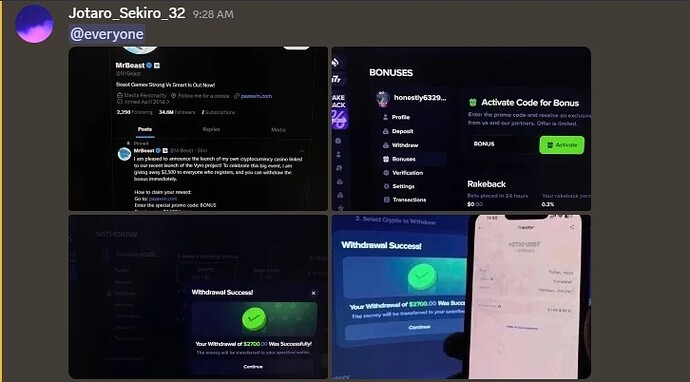Open the dark Withdrawal Success popup thumbnail
Screen dimensions: 690x382
[198, 297]
